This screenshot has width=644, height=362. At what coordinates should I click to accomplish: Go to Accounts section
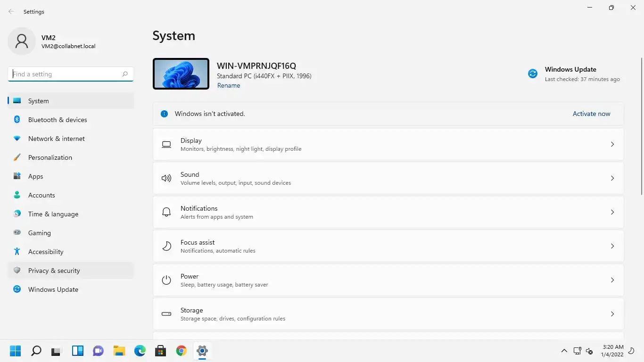pos(71,195)
